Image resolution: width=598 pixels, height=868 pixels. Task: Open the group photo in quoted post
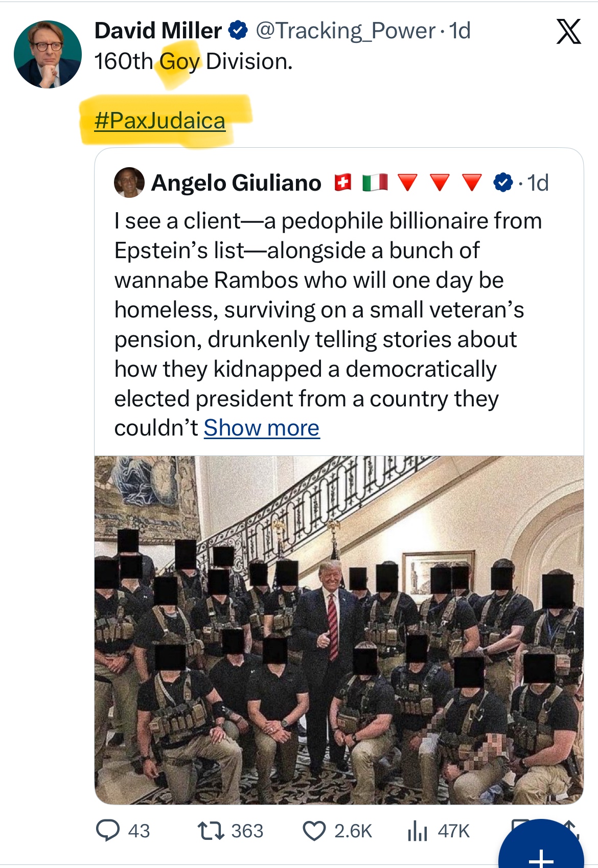(x=339, y=630)
